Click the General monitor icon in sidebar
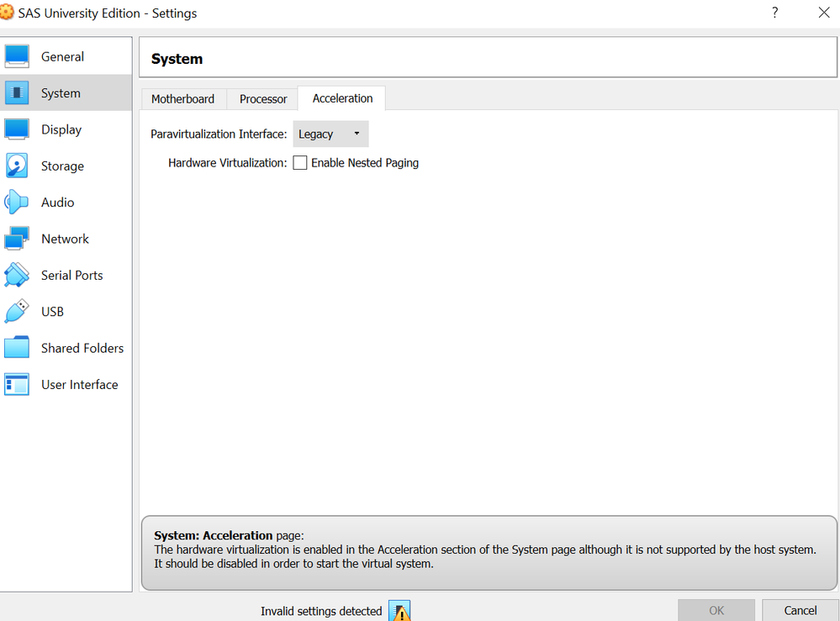 (x=17, y=56)
